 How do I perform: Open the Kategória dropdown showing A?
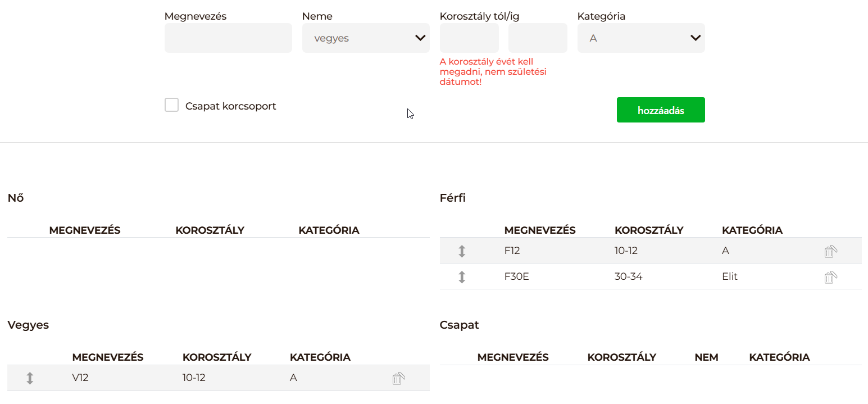click(x=635, y=38)
